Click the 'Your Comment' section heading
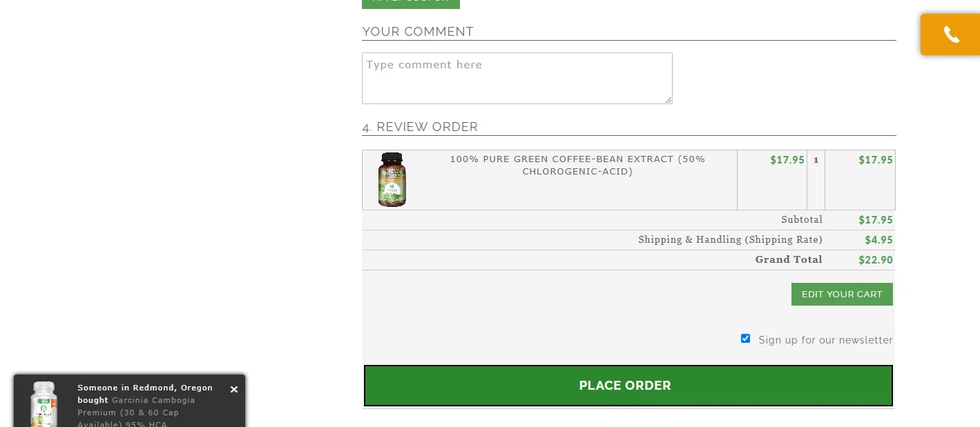The width and height of the screenshot is (980, 427). coord(418,32)
